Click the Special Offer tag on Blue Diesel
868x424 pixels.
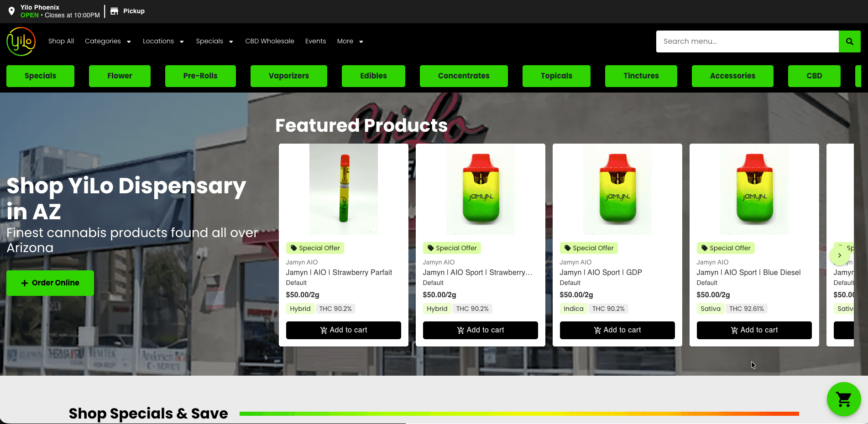point(726,248)
